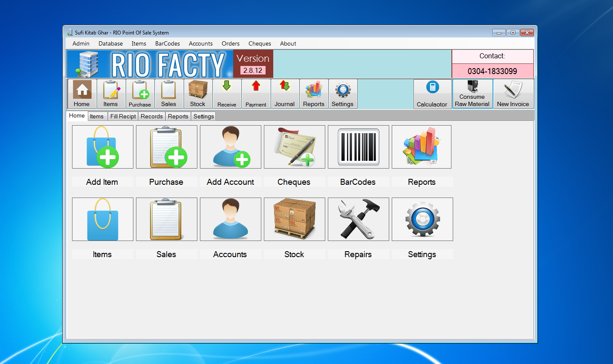Start a New Invoice
This screenshot has width=613, height=364.
513,93
